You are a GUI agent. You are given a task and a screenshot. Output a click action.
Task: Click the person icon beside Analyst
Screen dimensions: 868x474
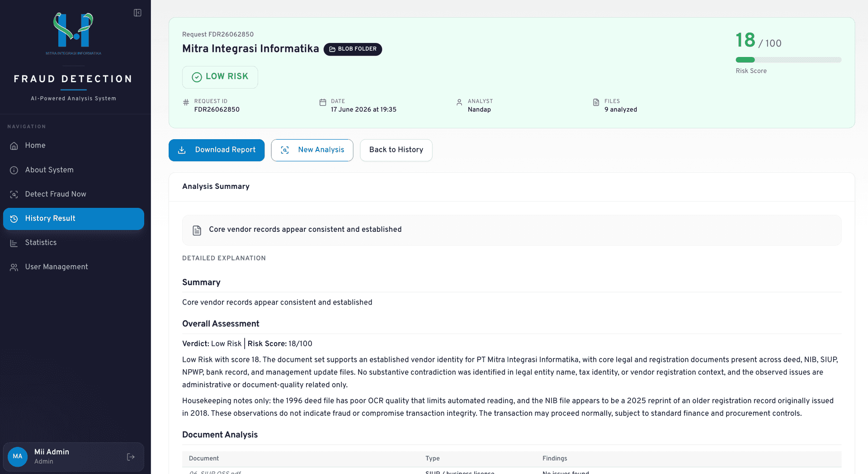pyautogui.click(x=459, y=103)
